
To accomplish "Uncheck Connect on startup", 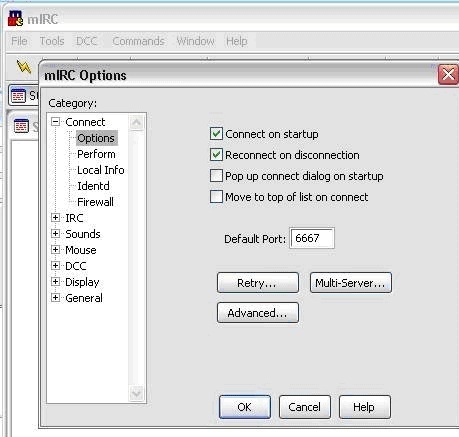I will (x=216, y=134).
